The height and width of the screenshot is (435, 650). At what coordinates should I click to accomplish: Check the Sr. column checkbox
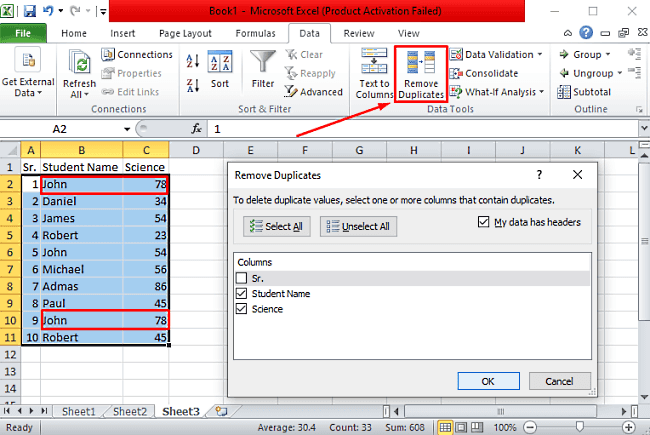241,278
